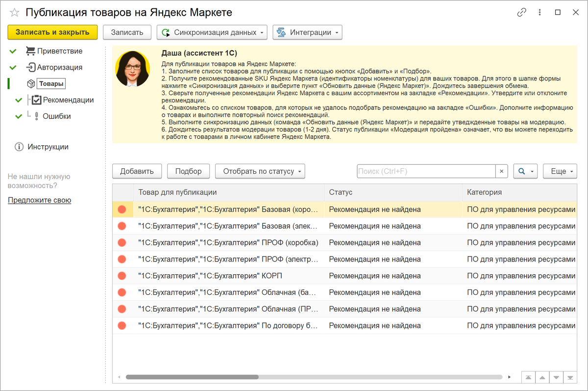Expand Отобрать по статусу filter dropdown
This screenshot has width=588, height=391.
pyautogui.click(x=260, y=171)
